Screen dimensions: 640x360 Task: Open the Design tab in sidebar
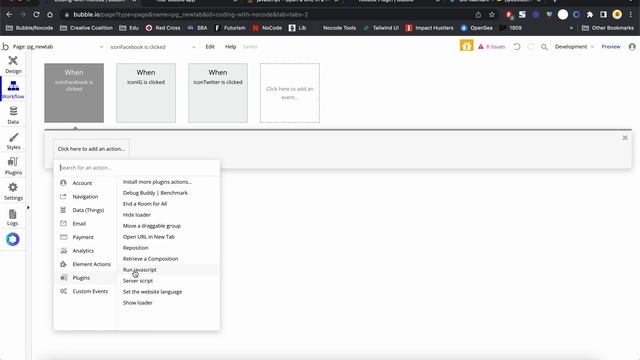[x=13, y=64]
